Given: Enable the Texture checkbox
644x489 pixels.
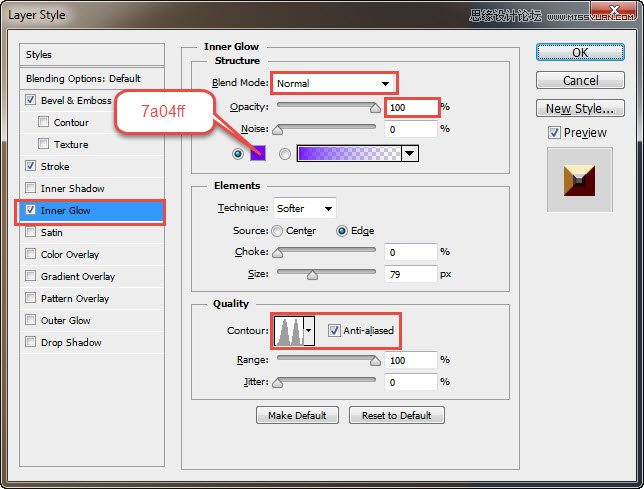Looking at the screenshot, I should coord(43,144).
